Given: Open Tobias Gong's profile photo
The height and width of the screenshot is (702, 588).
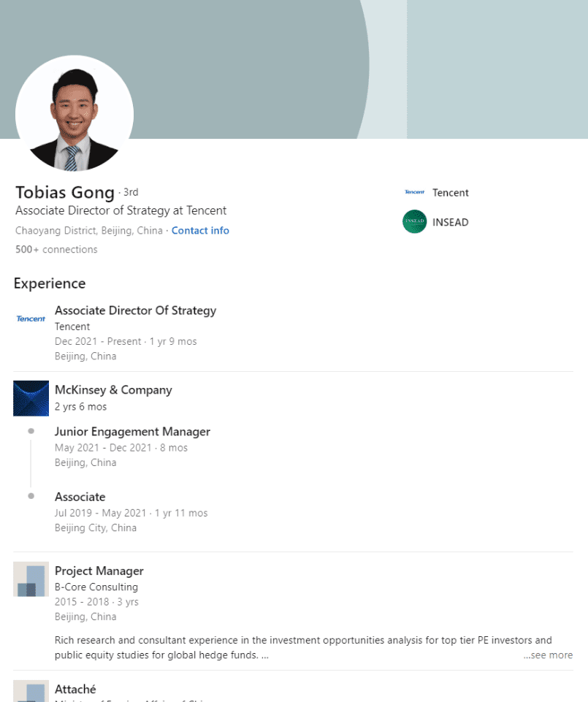Looking at the screenshot, I should point(75,112).
